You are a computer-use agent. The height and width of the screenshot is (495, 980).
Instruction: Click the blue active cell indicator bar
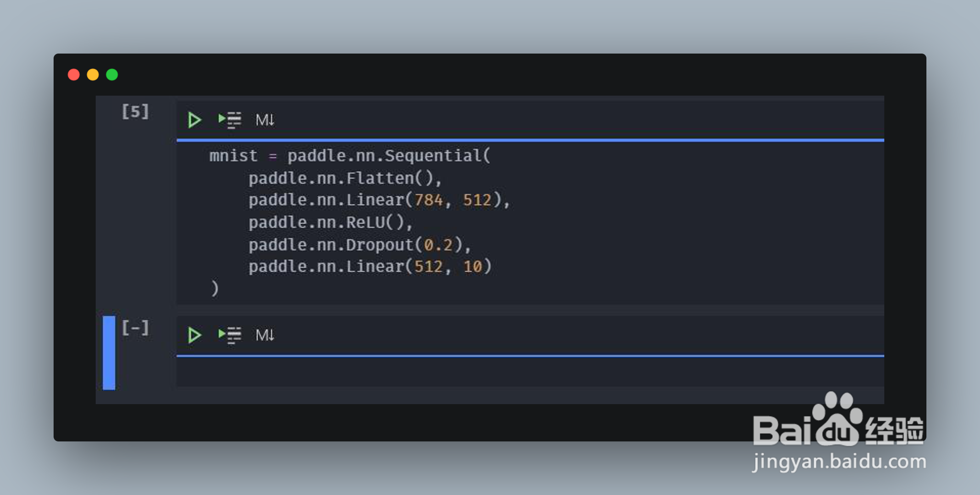point(109,353)
